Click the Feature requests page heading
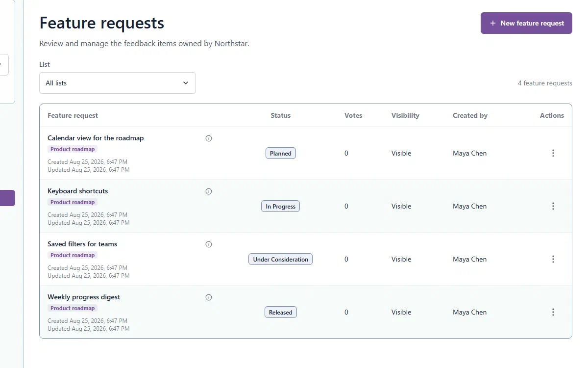The width and height of the screenshot is (588, 368). (102, 23)
